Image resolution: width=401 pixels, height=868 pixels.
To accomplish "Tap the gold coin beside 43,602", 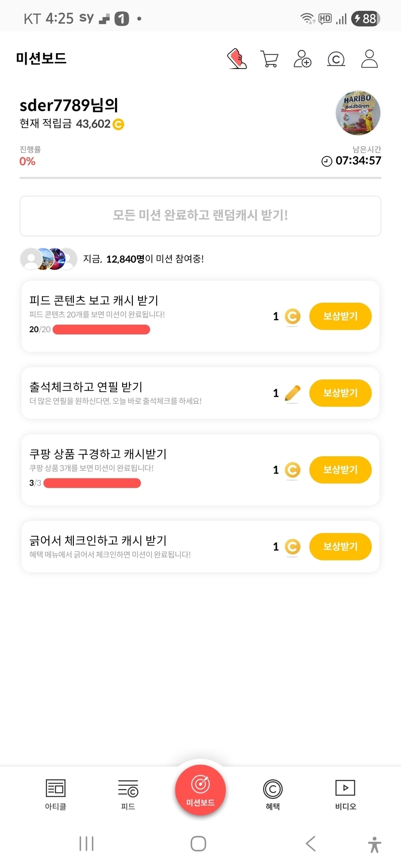I will 118,125.
